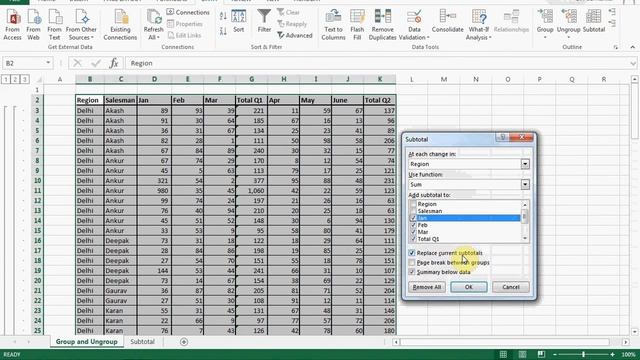Enable Page break between groups
Viewport: 640px width, 360px height.
pyautogui.click(x=412, y=262)
